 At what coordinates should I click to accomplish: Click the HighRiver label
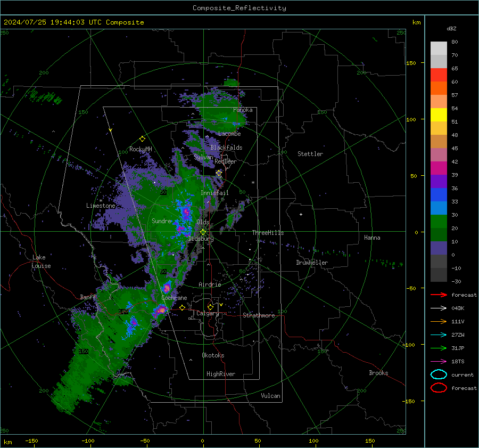[x=221, y=374]
